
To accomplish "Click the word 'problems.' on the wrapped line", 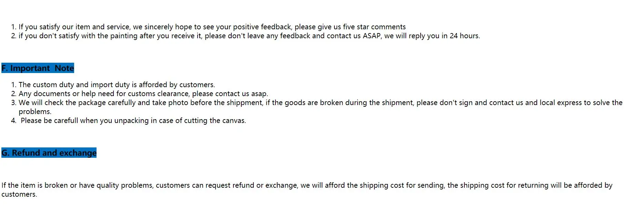I will pyautogui.click(x=35, y=112).
